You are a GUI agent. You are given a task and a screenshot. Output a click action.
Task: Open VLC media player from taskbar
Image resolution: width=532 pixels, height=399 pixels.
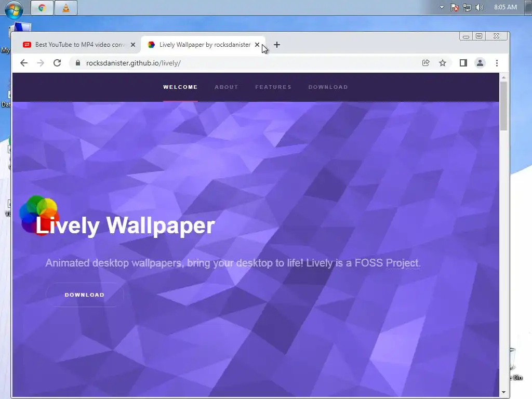pyautogui.click(x=66, y=8)
